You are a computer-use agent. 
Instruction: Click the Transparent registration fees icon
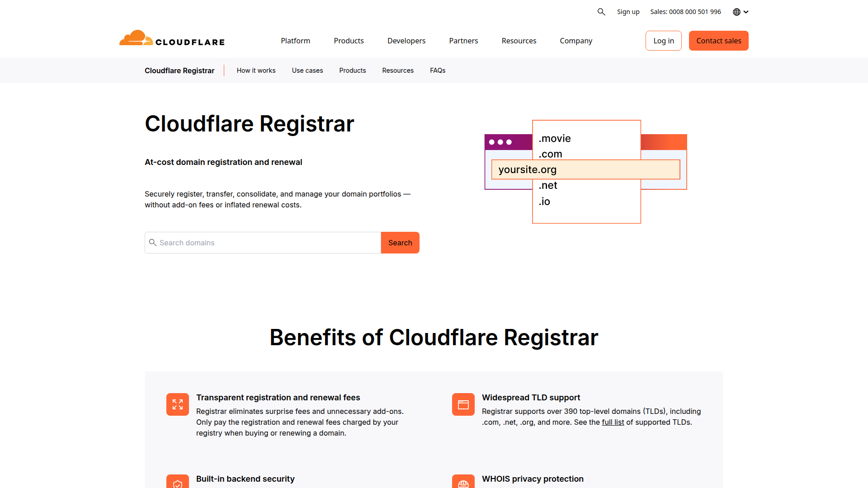tap(178, 404)
